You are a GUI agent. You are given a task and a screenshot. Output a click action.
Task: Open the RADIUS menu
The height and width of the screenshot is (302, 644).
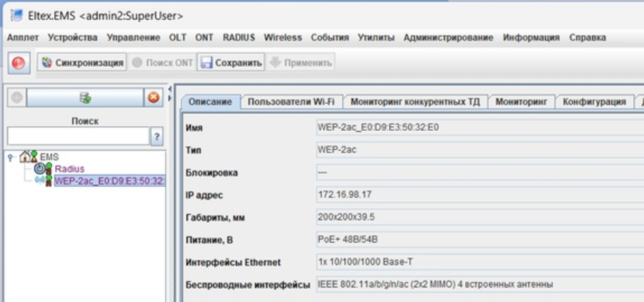click(x=239, y=38)
